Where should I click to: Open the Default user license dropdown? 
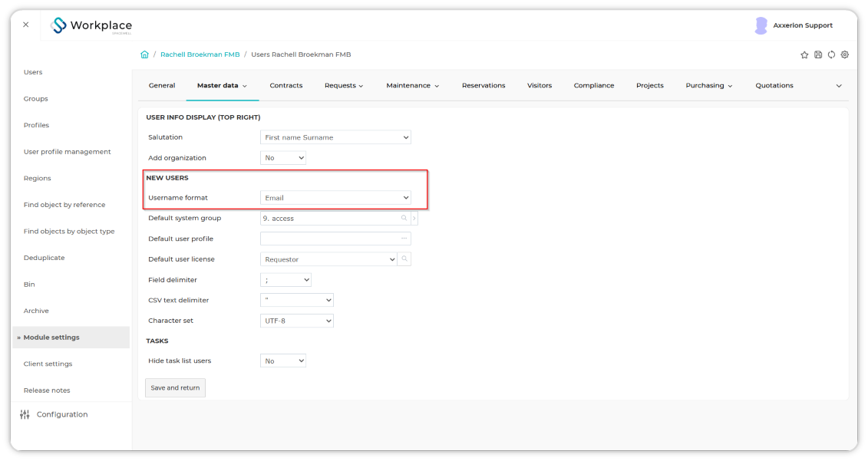tap(328, 259)
